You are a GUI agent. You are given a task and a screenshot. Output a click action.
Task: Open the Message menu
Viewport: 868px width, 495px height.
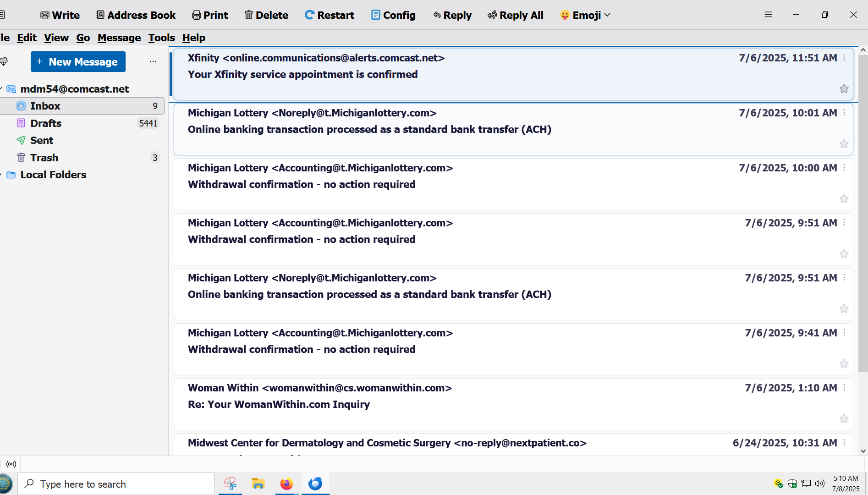click(119, 38)
